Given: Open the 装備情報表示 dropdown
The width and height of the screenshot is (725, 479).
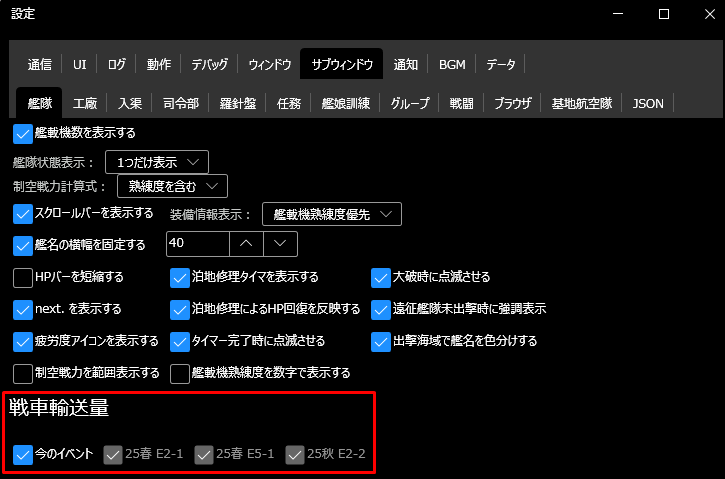Looking at the screenshot, I should 332,214.
